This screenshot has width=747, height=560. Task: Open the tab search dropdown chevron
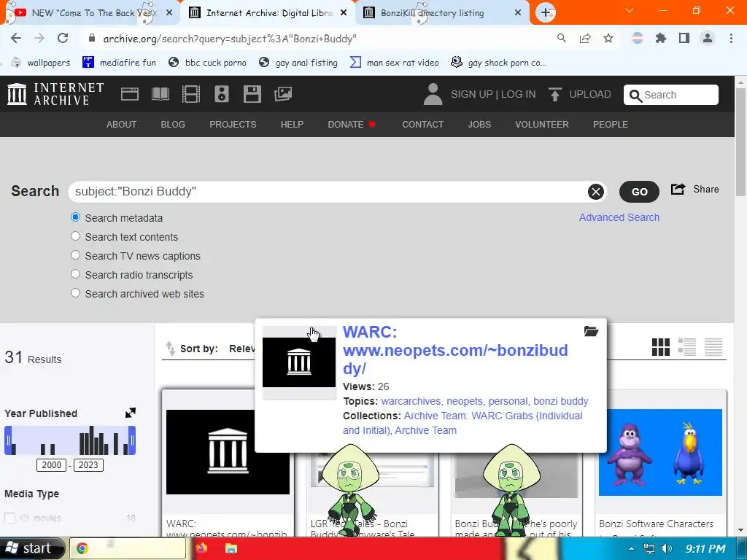(x=630, y=10)
